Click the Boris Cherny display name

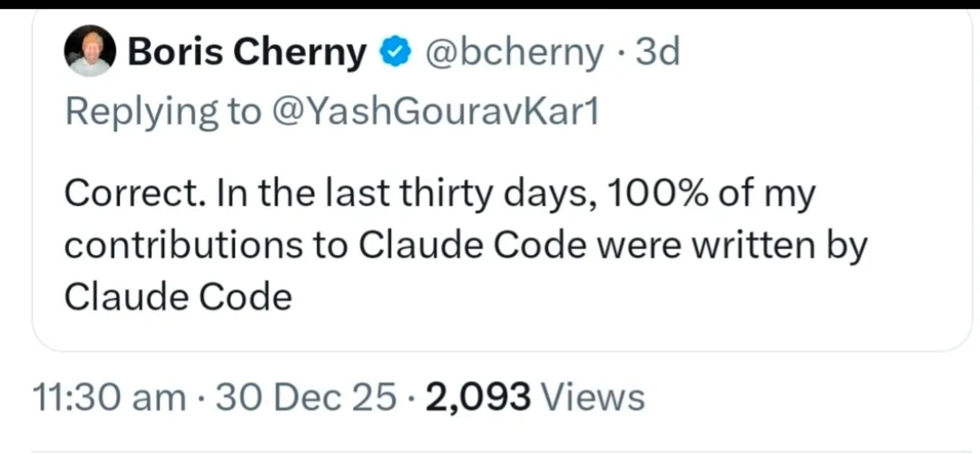pyautogui.click(x=247, y=52)
